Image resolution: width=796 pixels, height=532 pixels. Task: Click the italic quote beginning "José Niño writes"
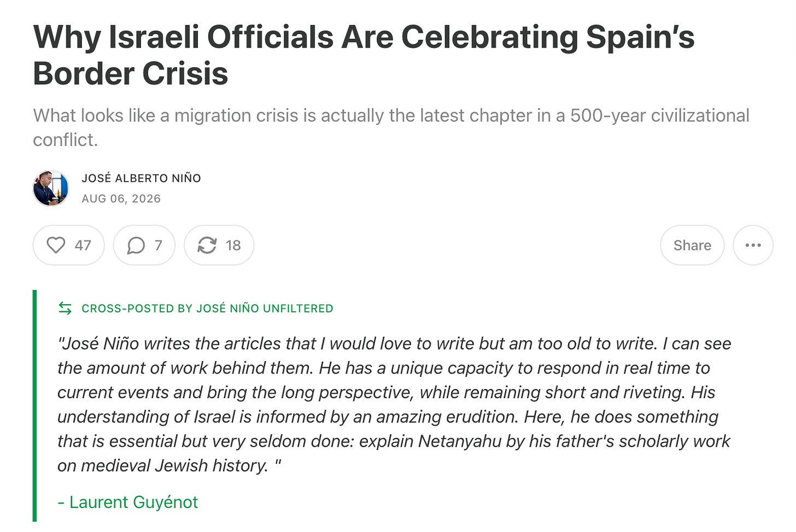394,404
